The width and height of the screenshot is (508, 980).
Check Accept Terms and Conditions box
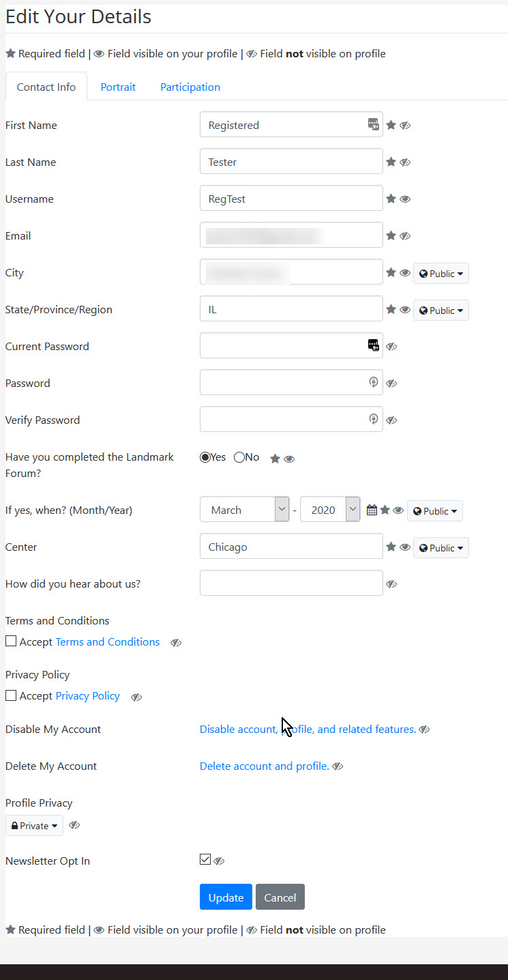click(x=11, y=641)
